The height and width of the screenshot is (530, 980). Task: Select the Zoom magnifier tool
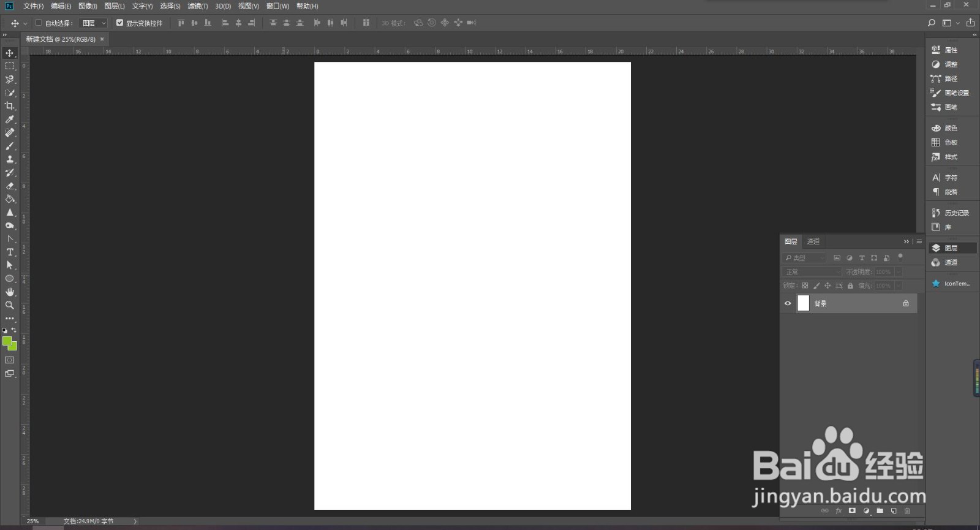tap(10, 305)
